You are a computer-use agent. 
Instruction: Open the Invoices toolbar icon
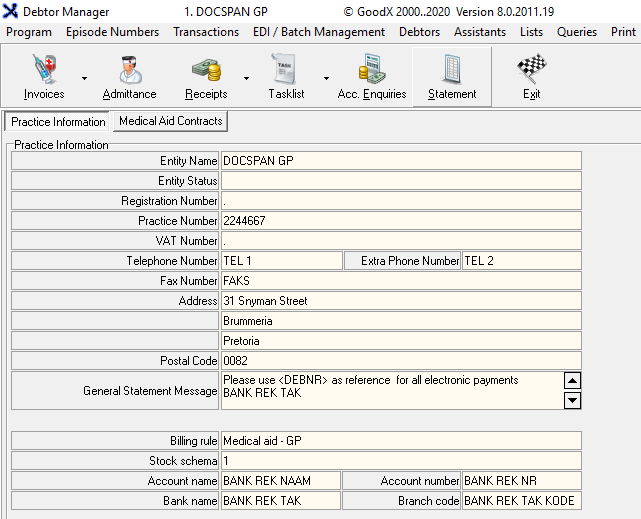pos(43,72)
